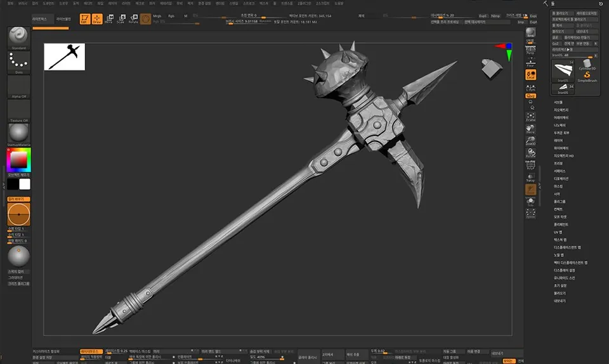
Task: Expand the 폴리그룹 section
Action: pyautogui.click(x=560, y=202)
